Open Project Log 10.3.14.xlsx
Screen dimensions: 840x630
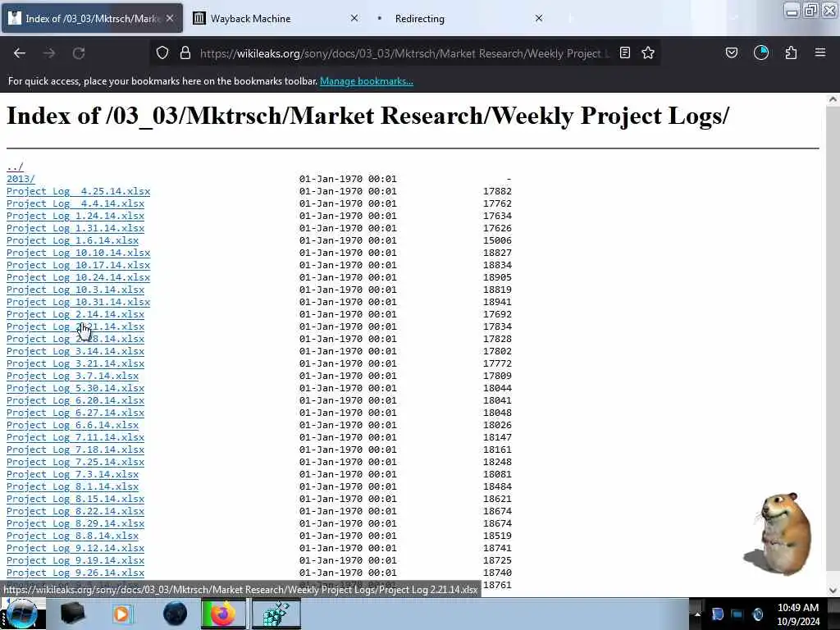75,290
